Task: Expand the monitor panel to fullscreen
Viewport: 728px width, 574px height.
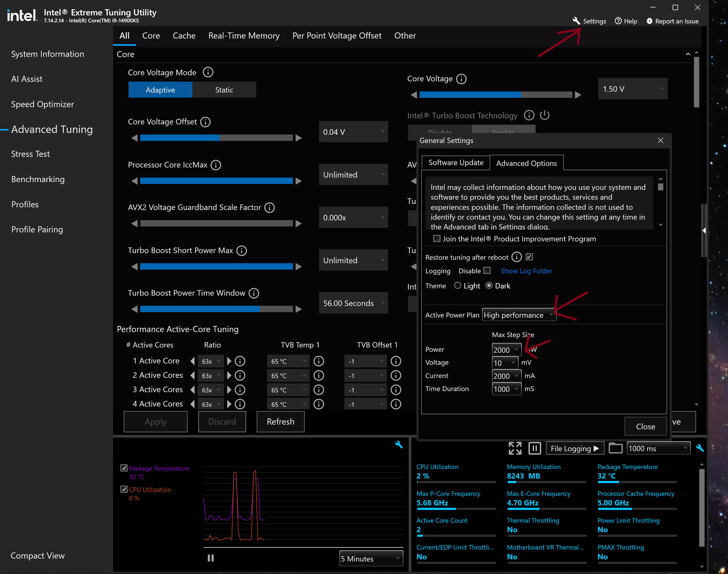Action: (515, 448)
